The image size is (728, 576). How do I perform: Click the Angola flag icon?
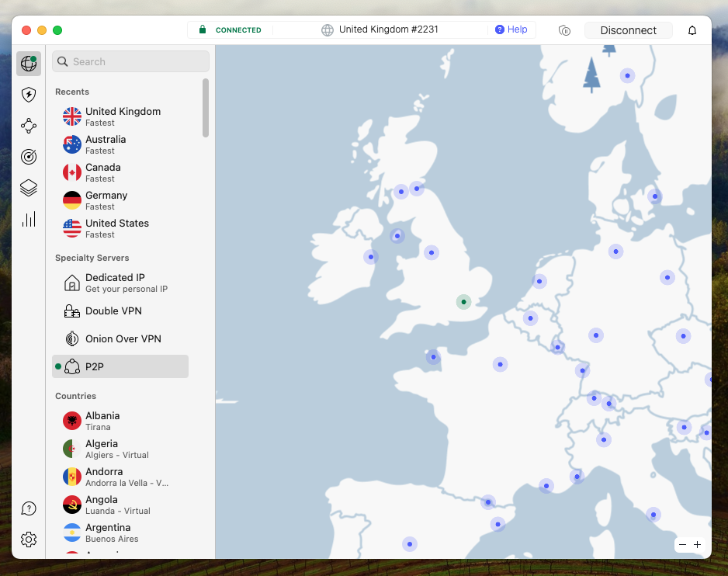[72, 505]
